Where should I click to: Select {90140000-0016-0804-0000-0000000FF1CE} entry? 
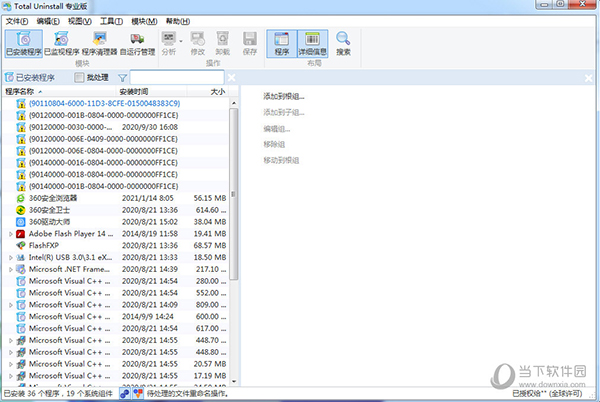click(x=116, y=163)
